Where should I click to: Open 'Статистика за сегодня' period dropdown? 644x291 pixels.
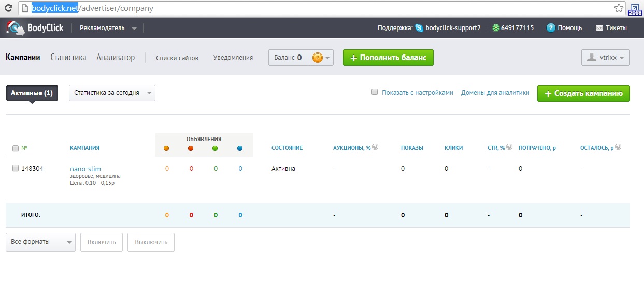112,93
